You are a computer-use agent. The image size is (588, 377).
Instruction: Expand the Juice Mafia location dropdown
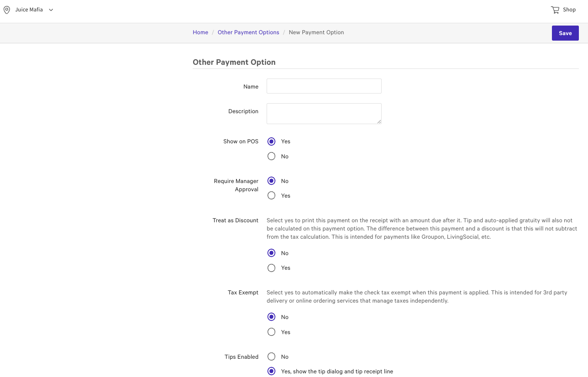tap(29, 9)
